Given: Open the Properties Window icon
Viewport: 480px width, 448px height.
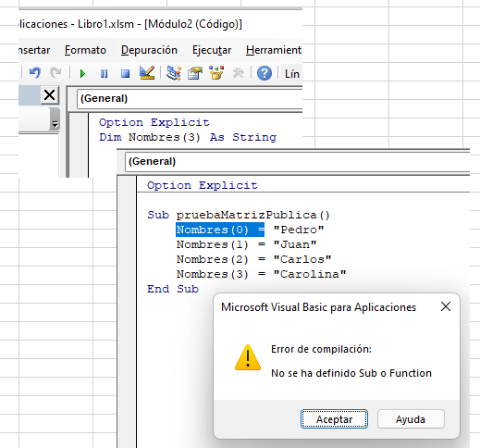Looking at the screenshot, I should tap(195, 73).
